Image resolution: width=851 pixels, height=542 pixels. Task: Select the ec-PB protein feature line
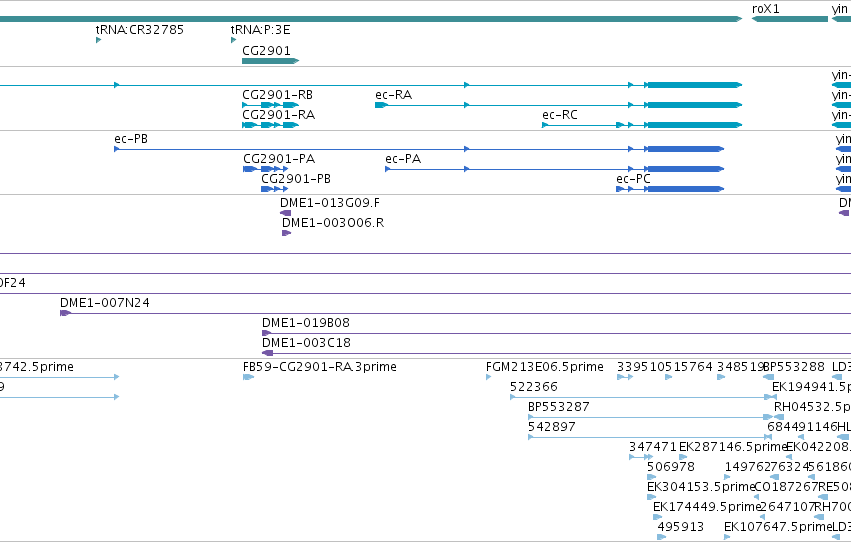pyautogui.click(x=419, y=149)
